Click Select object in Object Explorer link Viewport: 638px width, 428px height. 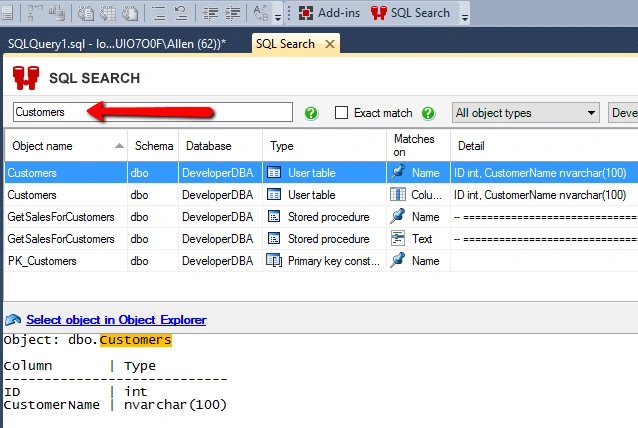(116, 320)
